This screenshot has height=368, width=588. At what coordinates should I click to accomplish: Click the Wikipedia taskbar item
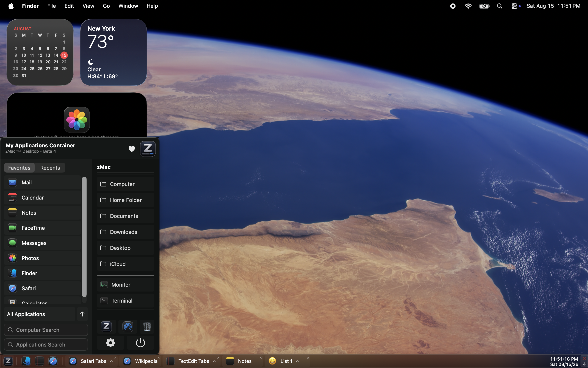click(x=140, y=361)
